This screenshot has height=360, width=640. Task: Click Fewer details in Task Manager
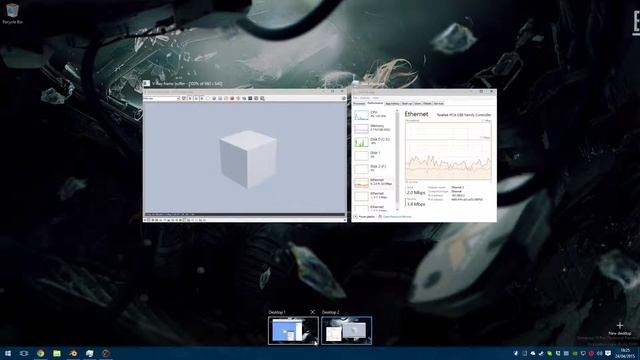click(x=364, y=217)
